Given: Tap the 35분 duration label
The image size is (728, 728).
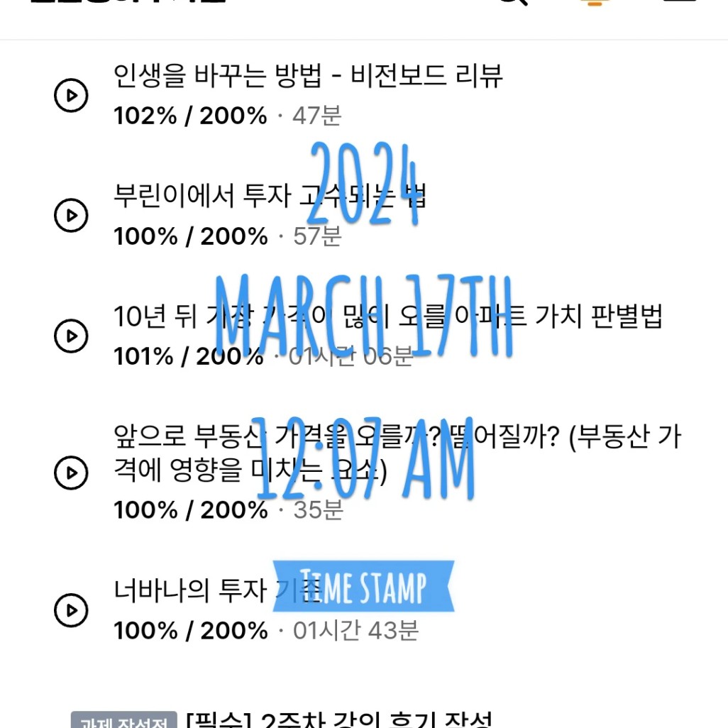Looking at the screenshot, I should click(318, 509).
